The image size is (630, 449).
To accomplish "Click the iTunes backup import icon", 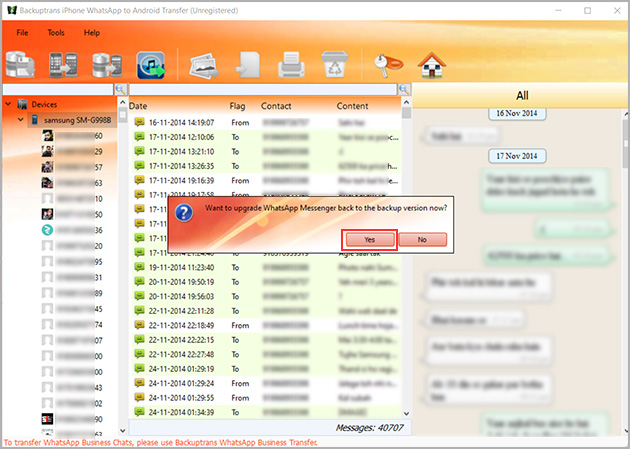I will pyautogui.click(x=151, y=65).
